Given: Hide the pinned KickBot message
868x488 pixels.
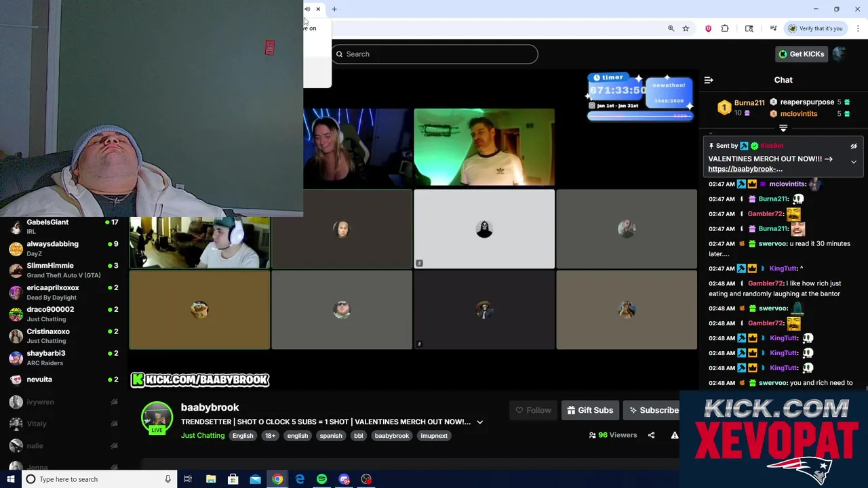Looking at the screenshot, I should pos(854,146).
